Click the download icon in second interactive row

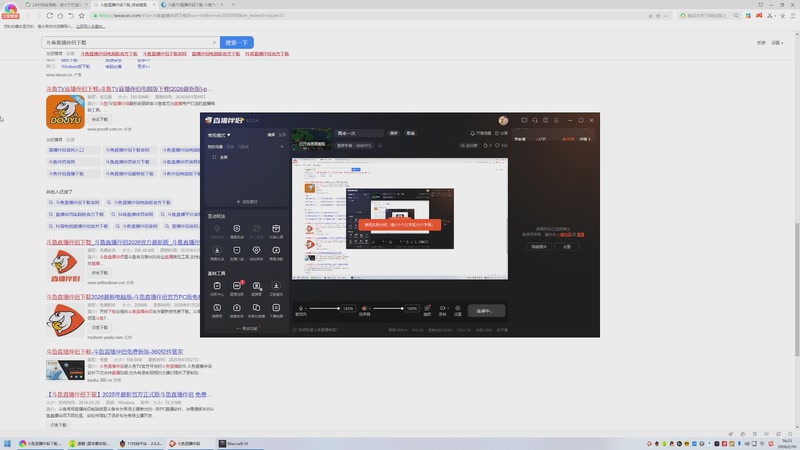pos(217,251)
